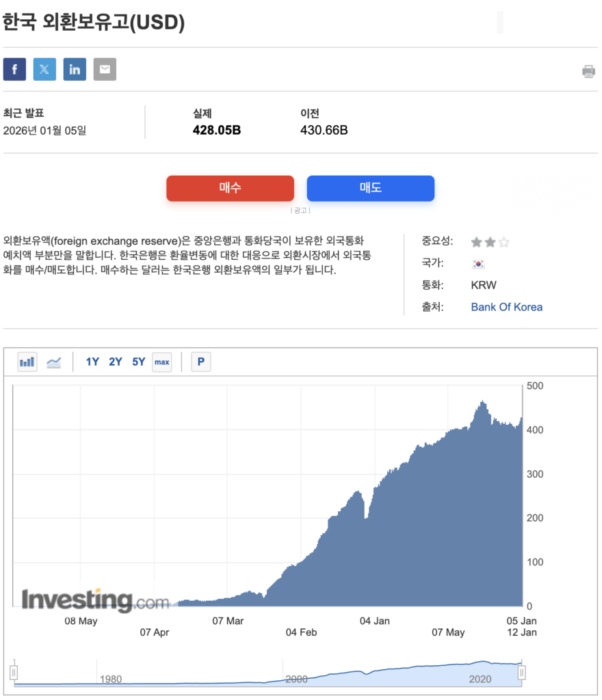Click left handle of chart range slider
Viewport: 602px width, 700px height.
point(13,673)
